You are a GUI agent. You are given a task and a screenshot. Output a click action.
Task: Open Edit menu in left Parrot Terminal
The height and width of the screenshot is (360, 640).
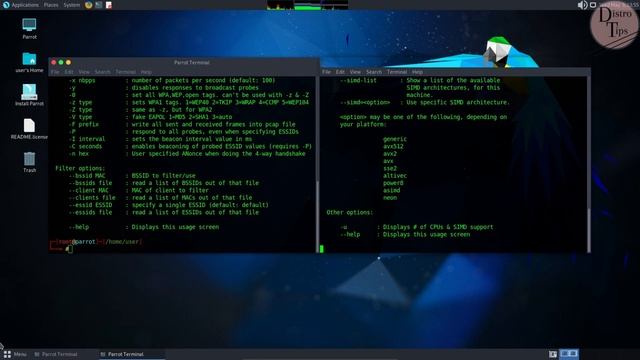point(69,72)
